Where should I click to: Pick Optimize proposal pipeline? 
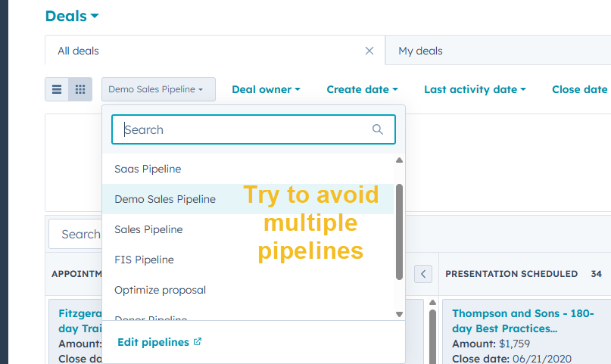[160, 290]
